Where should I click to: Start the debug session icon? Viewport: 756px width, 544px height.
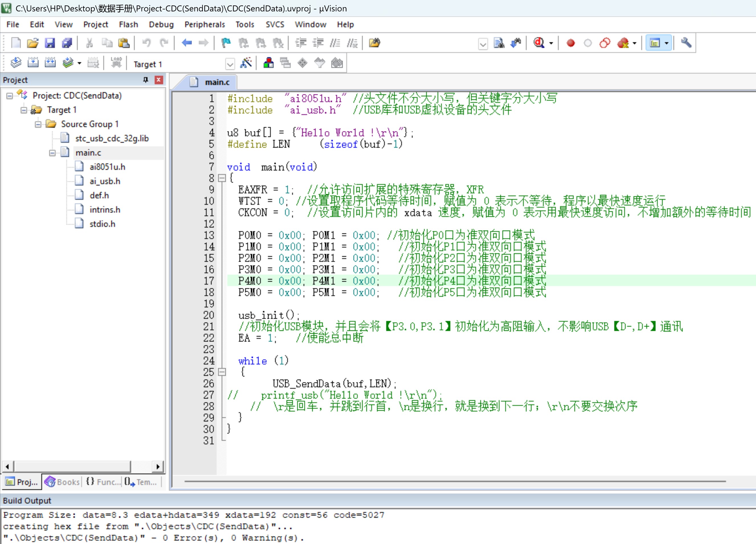(x=539, y=43)
